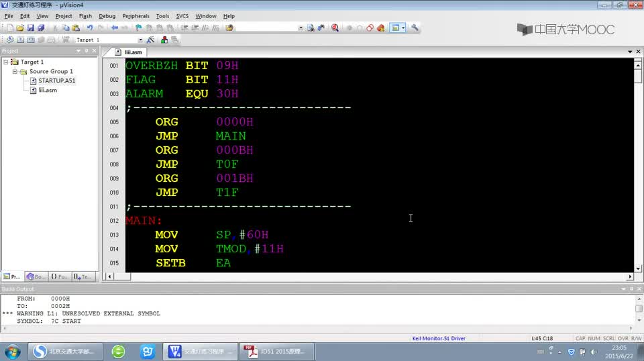Click the editor horizontal scrollbar thumb

coord(122,276)
